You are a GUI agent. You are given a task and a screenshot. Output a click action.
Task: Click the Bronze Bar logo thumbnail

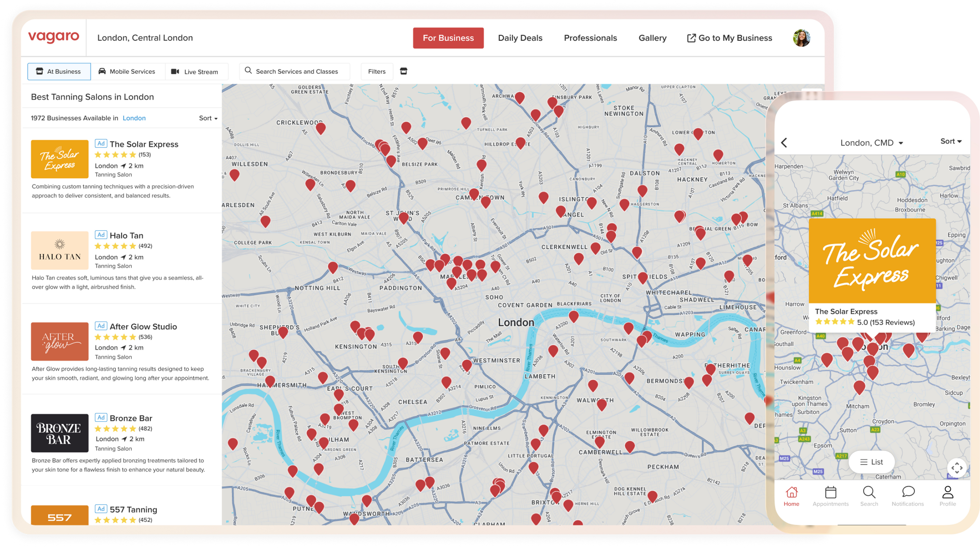pyautogui.click(x=60, y=433)
